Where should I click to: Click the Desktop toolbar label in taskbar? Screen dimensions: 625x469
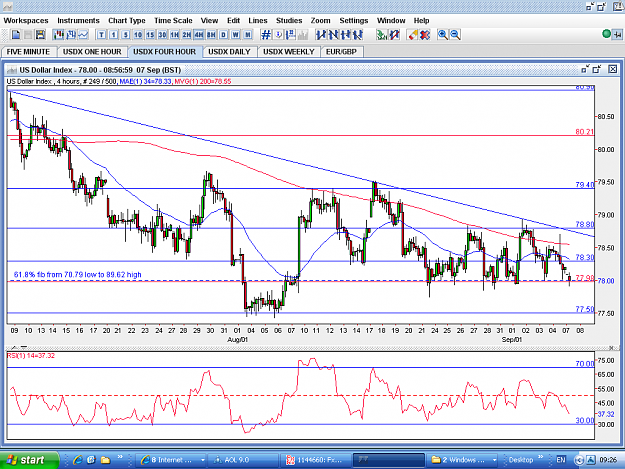(521, 460)
